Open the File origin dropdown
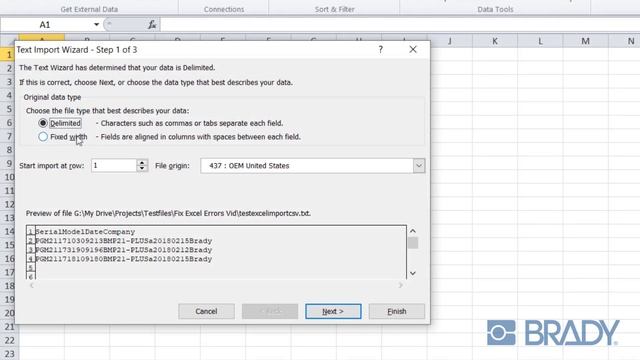The height and width of the screenshot is (360, 640). 419,166
